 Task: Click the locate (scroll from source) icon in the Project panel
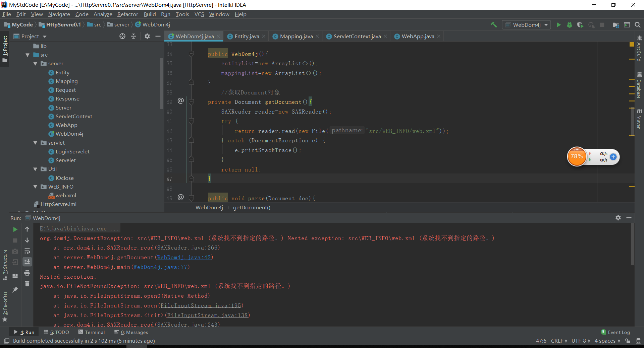(x=122, y=36)
